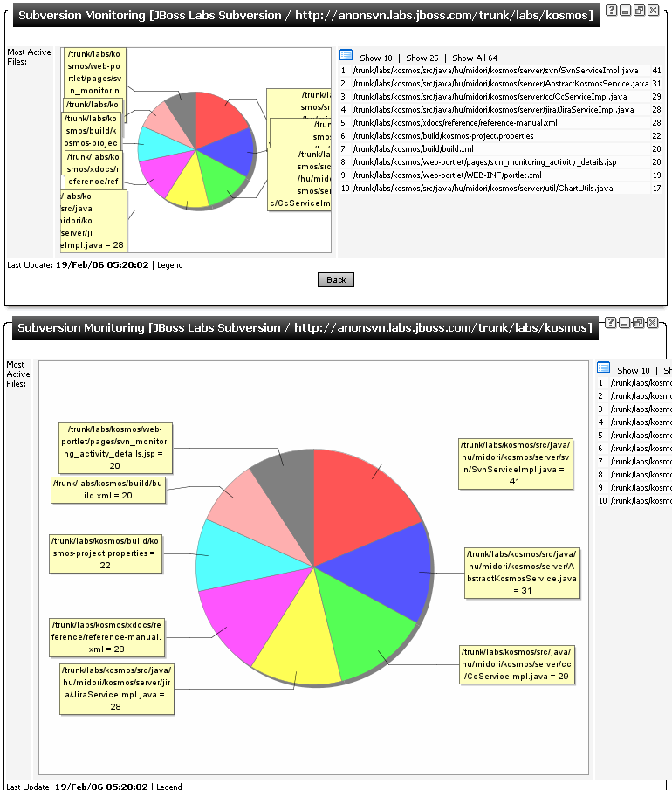Viewport: 672px width, 790px height.
Task: Click the list icon beside Show 10 in upper panel
Action: (346, 56)
